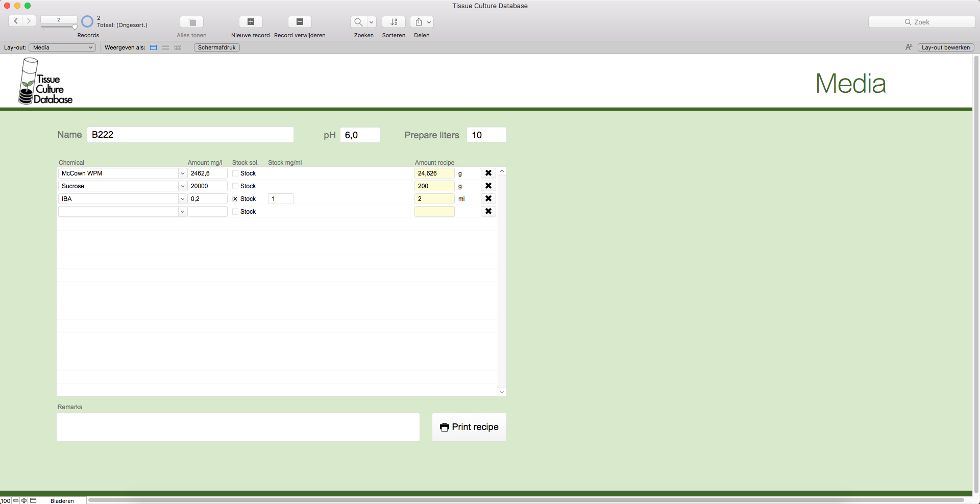
Task: Switch to table view icon
Action: click(178, 47)
